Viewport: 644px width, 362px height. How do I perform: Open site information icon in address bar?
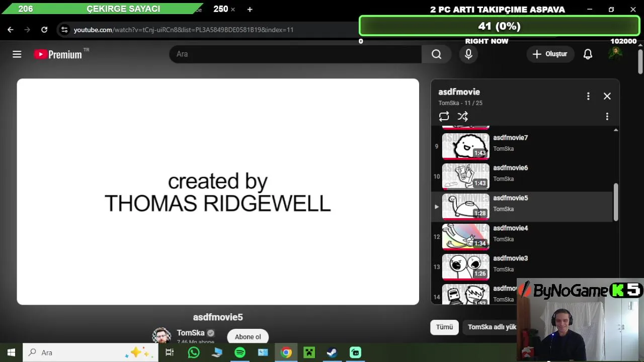pos(64,30)
